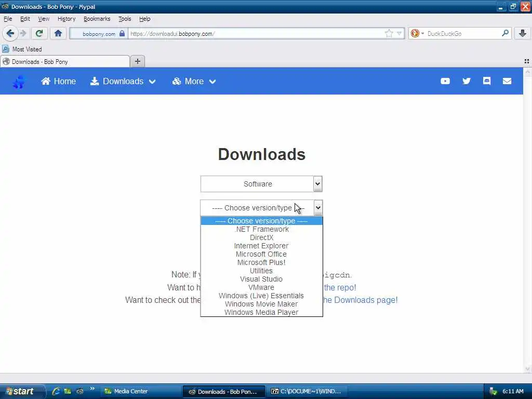The width and height of the screenshot is (532, 399).
Task: Click the browser Back arrow button
Action: [10, 33]
